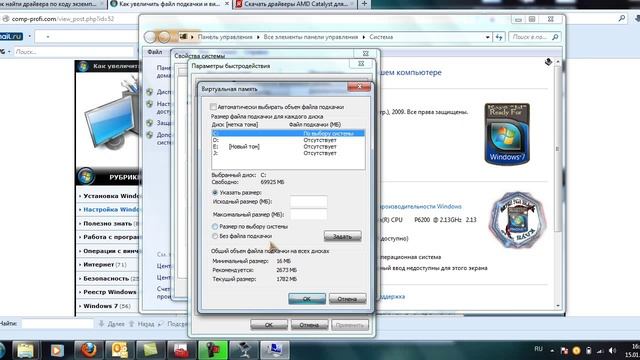Confirm Virtual Memory dialog with OK

[x=307, y=299]
